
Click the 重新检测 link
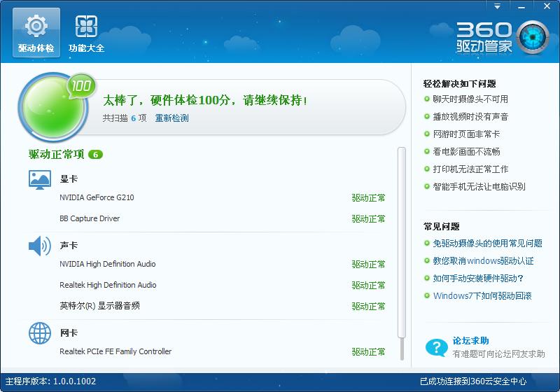[x=171, y=118]
